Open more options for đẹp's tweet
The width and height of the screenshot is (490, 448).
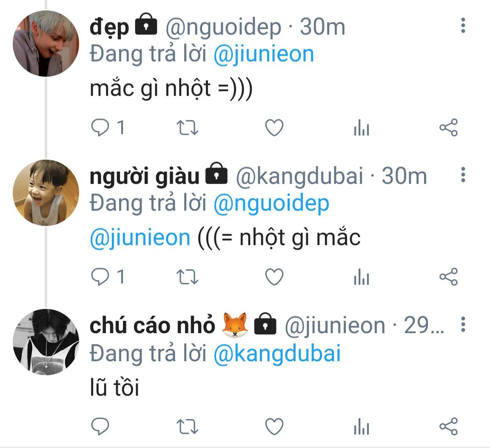(x=463, y=26)
